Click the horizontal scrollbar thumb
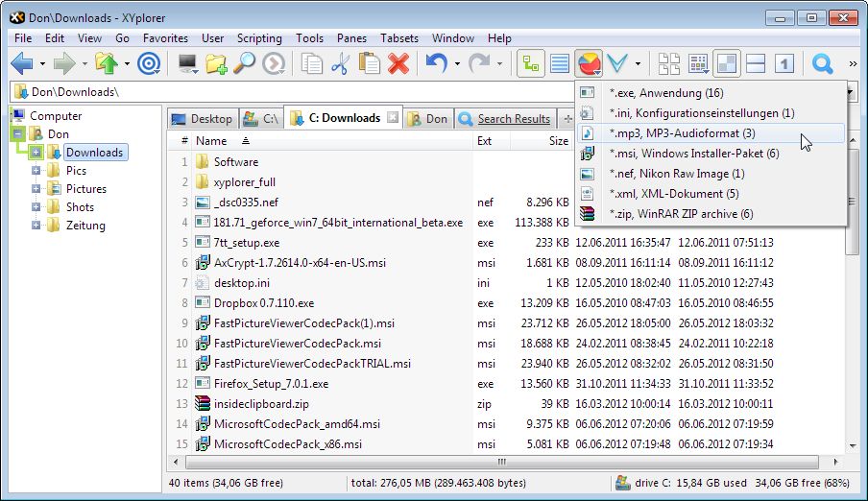The width and height of the screenshot is (868, 501). 501,462
